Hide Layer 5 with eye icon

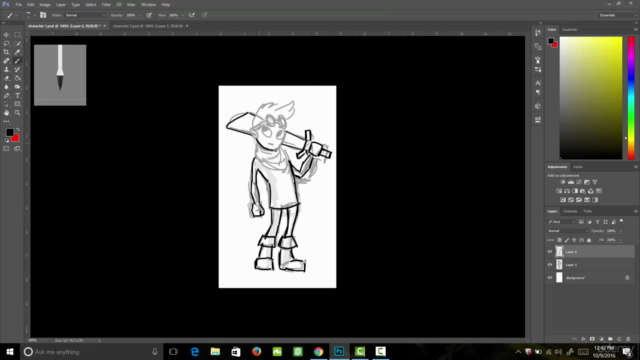point(549,265)
